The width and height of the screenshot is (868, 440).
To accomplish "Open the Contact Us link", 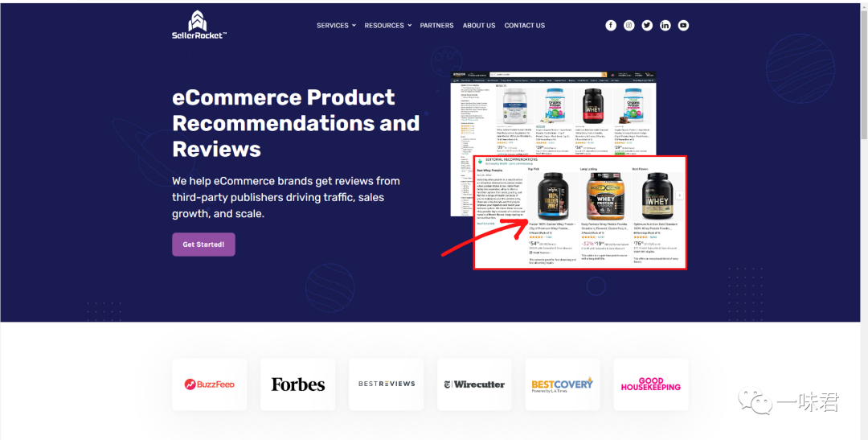I will [524, 26].
